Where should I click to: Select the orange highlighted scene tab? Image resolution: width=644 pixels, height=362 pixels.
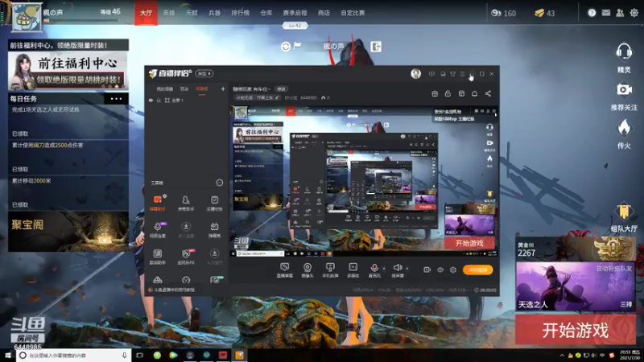coord(202,89)
